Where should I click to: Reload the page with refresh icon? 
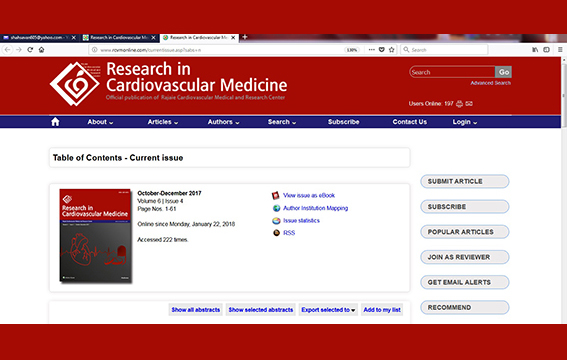click(x=30, y=50)
